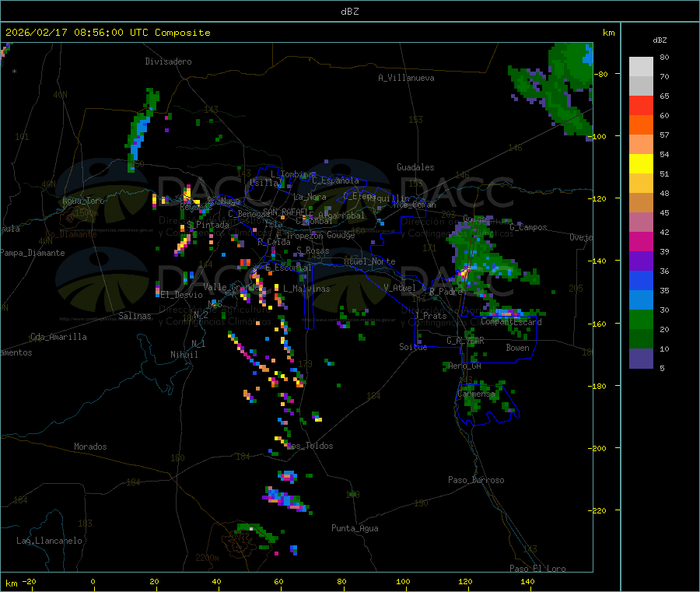
Task: Click the L_Malvinas map label
Action: pos(306,289)
